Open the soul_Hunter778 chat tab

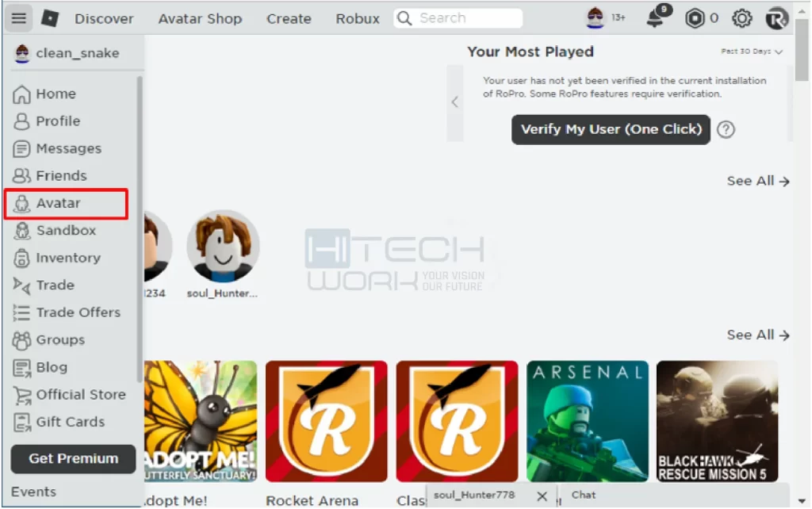[x=474, y=495]
